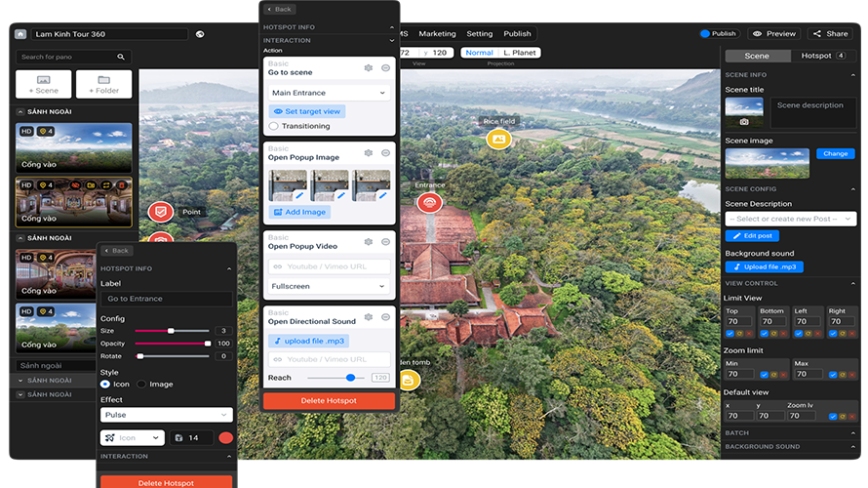Clear the Max zoom limit value

[852, 375]
